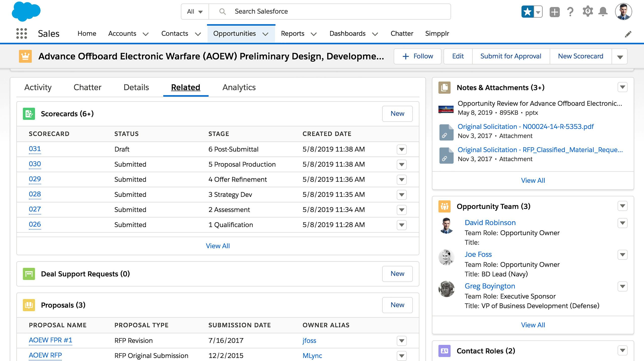Click the New Scorecard button
Image resolution: width=644 pixels, height=361 pixels.
pyautogui.click(x=581, y=56)
